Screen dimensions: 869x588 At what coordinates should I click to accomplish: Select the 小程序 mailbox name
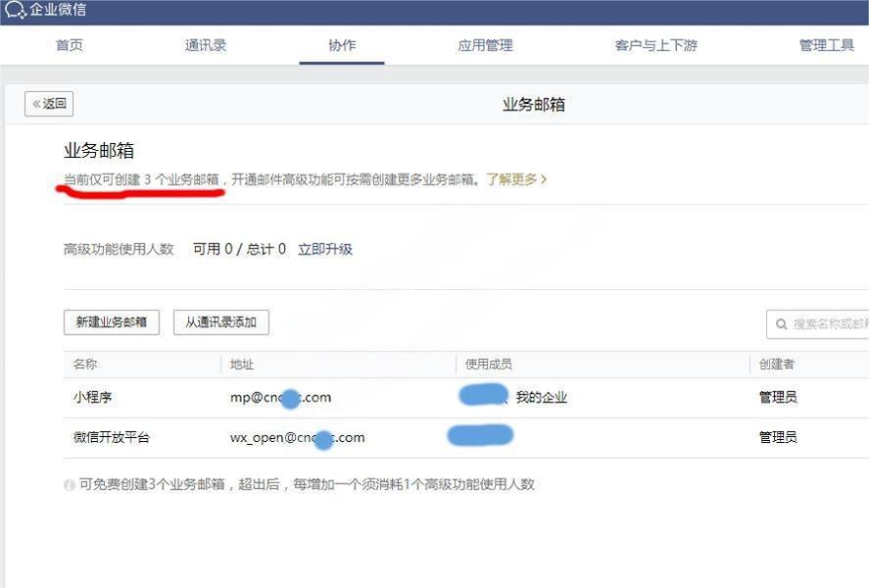pos(92,397)
